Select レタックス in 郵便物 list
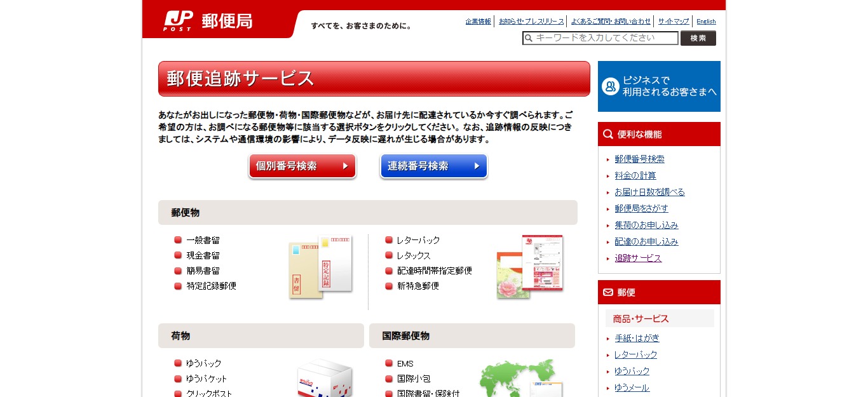Viewport: 868px width, 397px height. tap(414, 255)
